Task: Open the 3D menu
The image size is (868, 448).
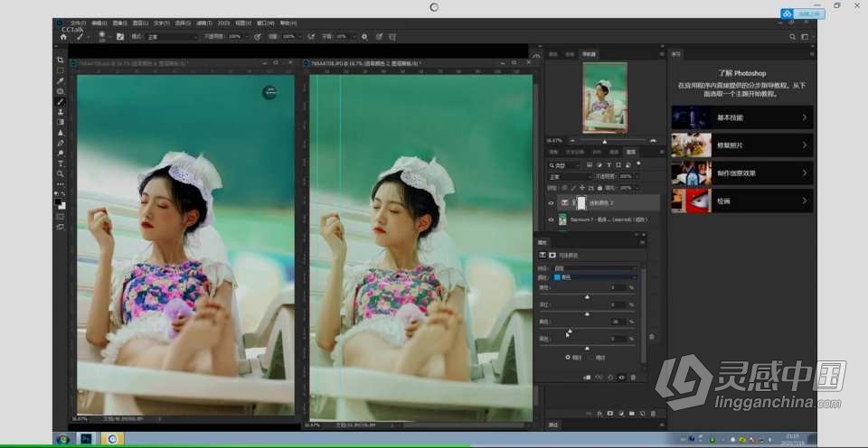Action: 223,23
